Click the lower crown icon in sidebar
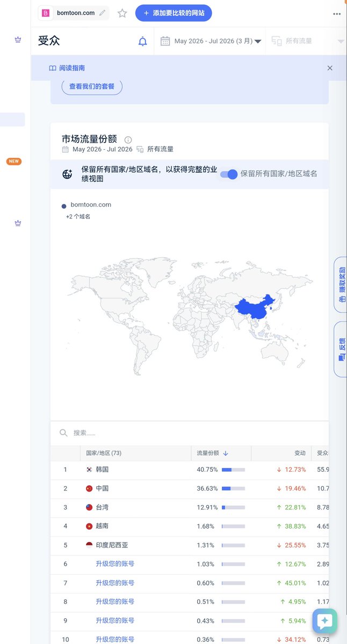Viewport: 347px width, 644px height. coord(18,223)
